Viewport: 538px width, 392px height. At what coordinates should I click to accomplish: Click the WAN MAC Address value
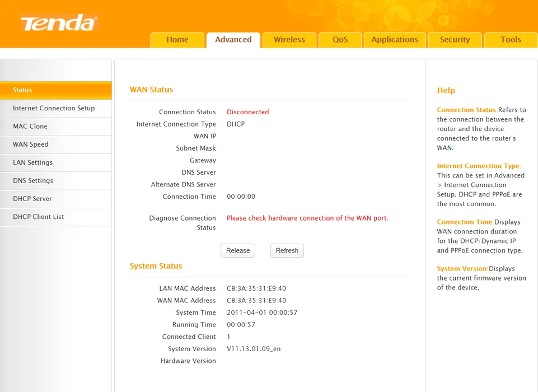click(256, 300)
